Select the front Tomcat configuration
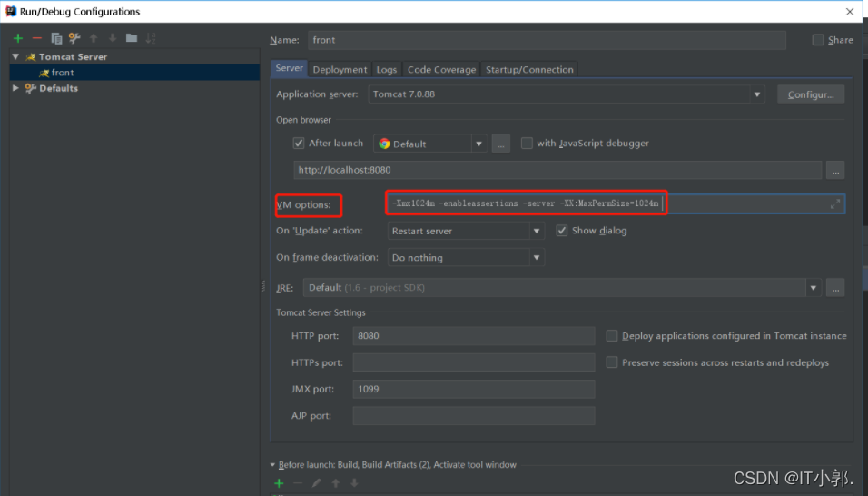 (134, 73)
